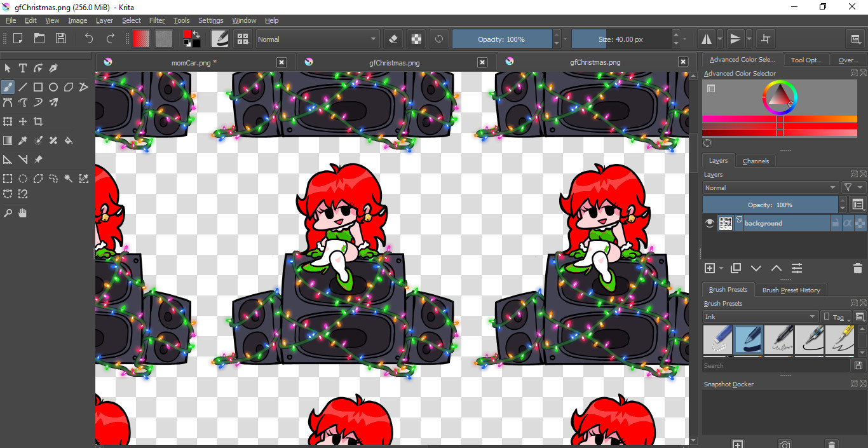Toggle preserve alpha checkerboard button
This screenshot has width=868, height=448.
coord(416,39)
